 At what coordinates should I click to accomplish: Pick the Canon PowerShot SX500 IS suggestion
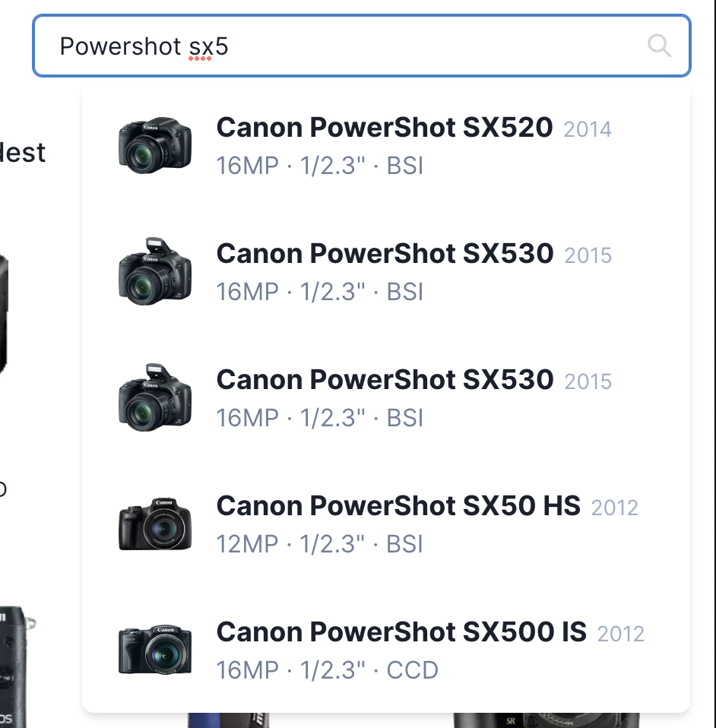click(401, 632)
